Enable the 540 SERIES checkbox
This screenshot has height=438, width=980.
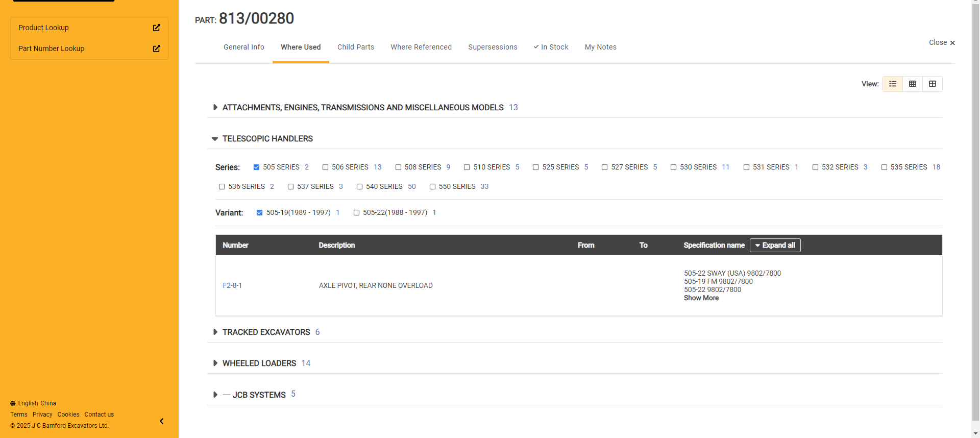[x=359, y=187]
